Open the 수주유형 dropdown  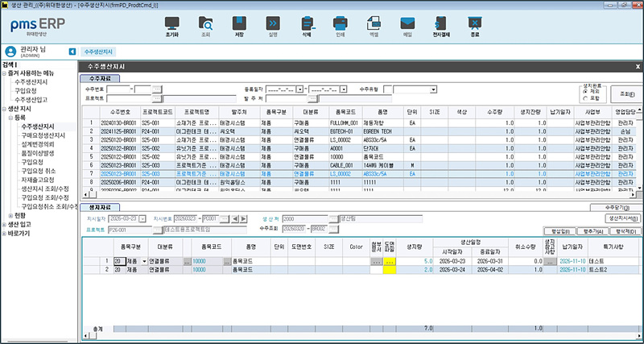pyautogui.click(x=432, y=89)
